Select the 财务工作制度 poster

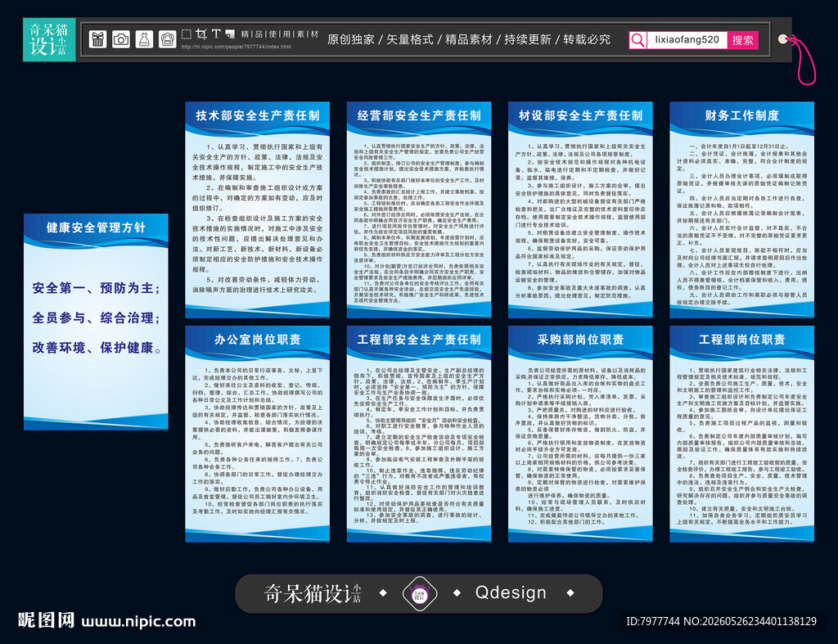click(741, 209)
